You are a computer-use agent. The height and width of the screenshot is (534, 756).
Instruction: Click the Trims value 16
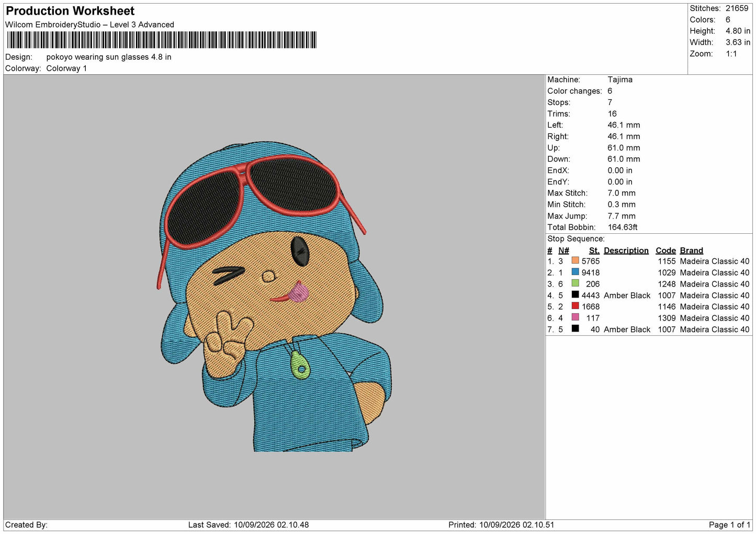(x=612, y=113)
